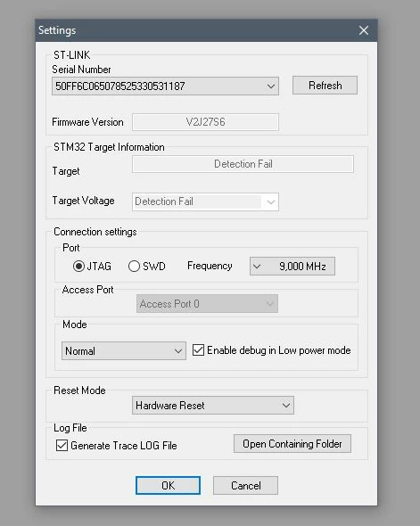Click the Firmware Version label
420x526 pixels.
(x=87, y=122)
